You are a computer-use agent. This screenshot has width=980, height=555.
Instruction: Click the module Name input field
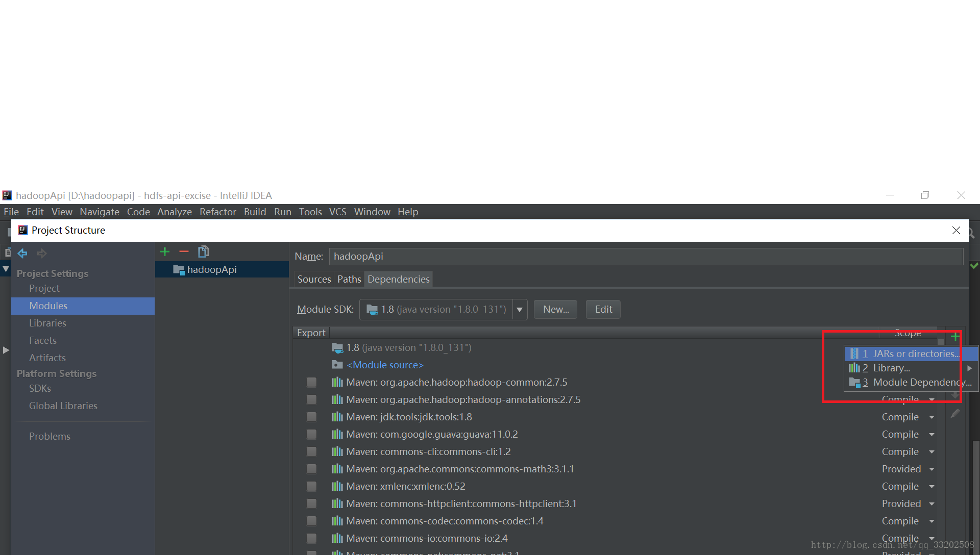[x=646, y=256]
